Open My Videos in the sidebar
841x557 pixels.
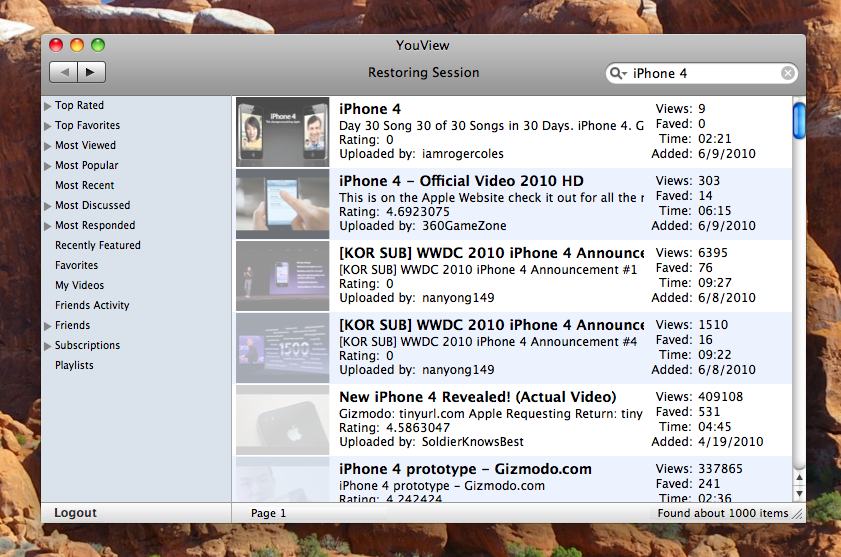pos(79,285)
